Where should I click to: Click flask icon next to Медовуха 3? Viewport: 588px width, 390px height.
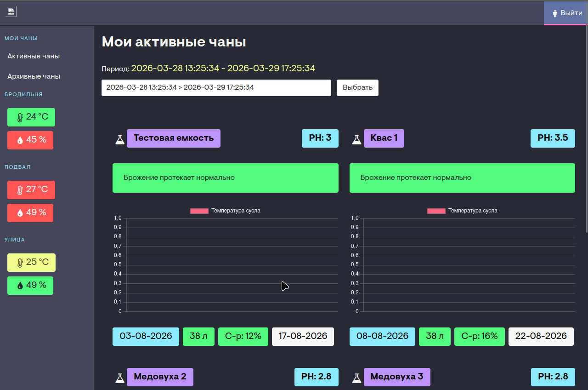[x=356, y=378]
